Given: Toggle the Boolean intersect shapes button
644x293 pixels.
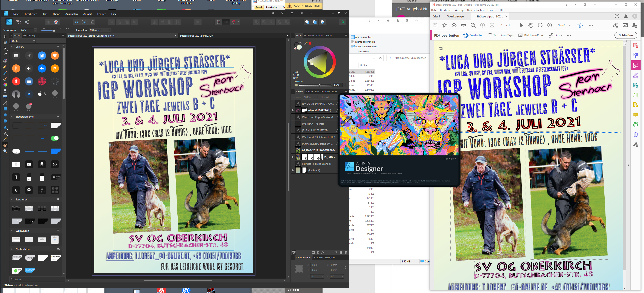Looking at the screenshot, I should pyautogui.click(x=272, y=22).
